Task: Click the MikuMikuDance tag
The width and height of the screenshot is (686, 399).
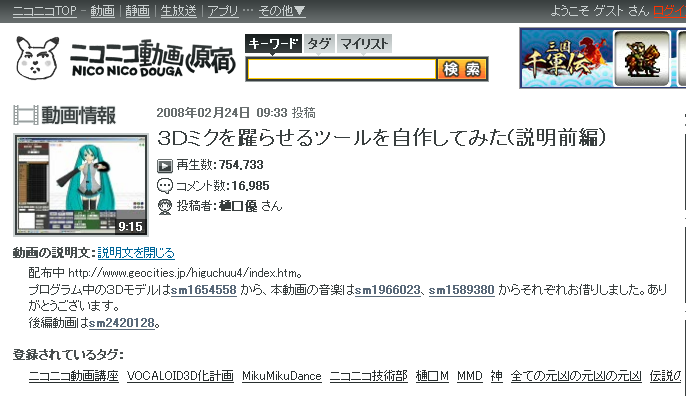Action: pos(282,376)
